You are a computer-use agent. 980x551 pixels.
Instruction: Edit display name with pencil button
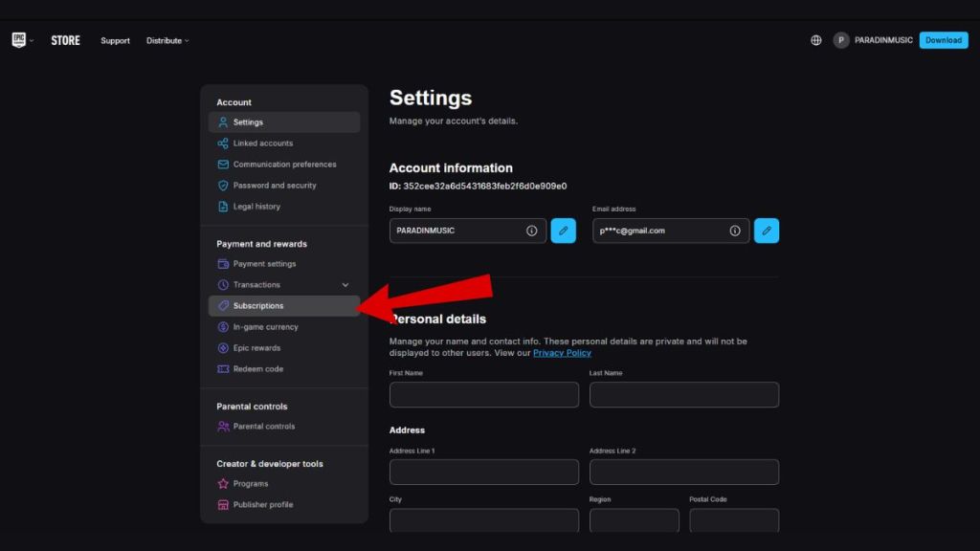click(x=563, y=231)
